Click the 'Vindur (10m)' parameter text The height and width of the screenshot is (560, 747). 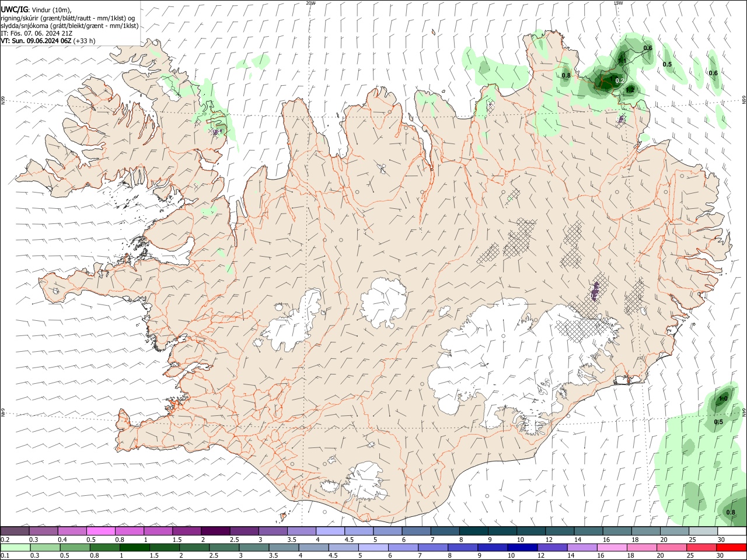click(x=51, y=9)
